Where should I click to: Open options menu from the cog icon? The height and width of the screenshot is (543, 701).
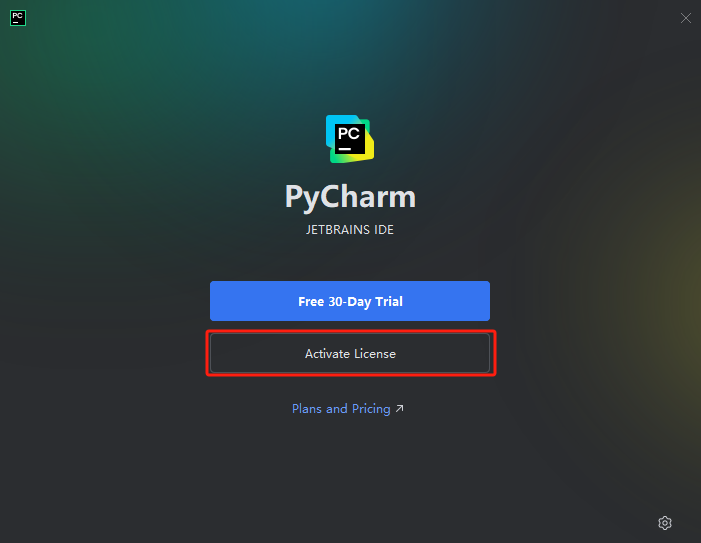(x=665, y=522)
